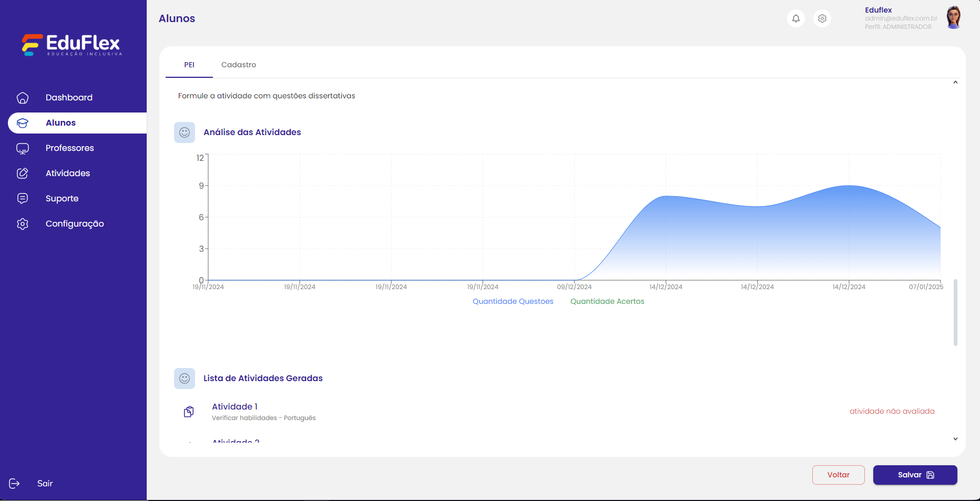Click the scroll up arrow in panel
The width and height of the screenshot is (980, 501).
[x=955, y=83]
